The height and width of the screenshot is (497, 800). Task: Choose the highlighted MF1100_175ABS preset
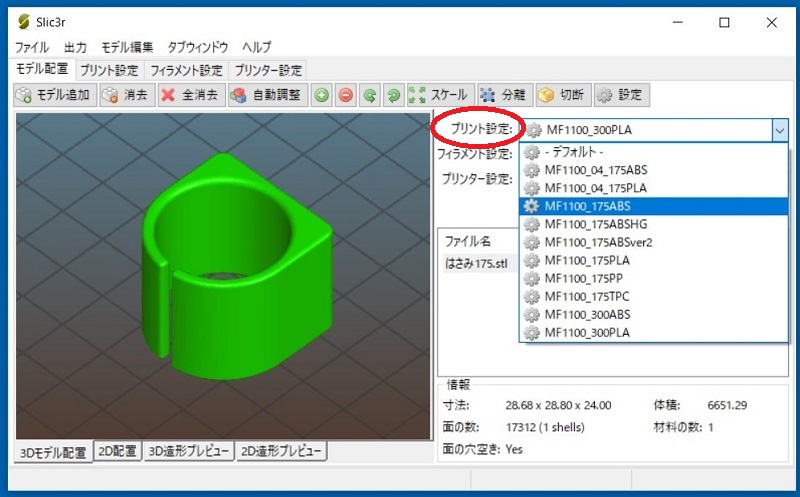[654, 206]
